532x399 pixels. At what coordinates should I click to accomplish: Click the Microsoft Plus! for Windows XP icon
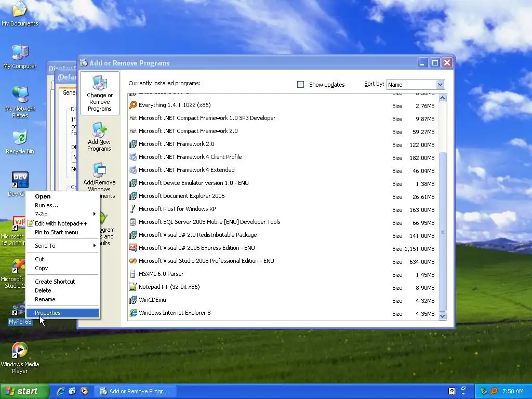(x=133, y=209)
